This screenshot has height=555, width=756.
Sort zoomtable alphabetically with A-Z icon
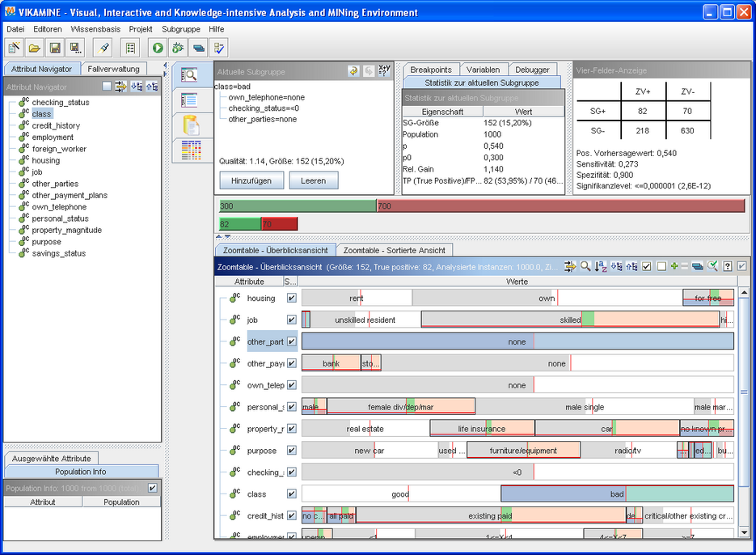click(601, 266)
